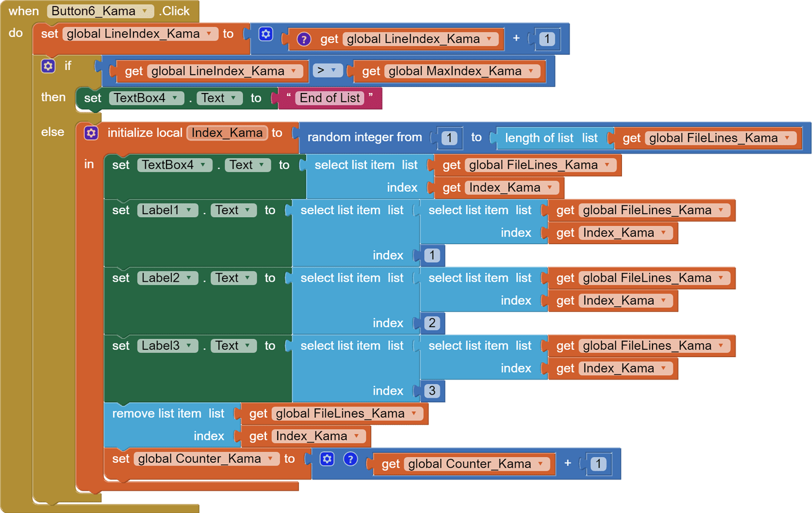Select the "random integer from" block
The height and width of the screenshot is (513, 812).
point(365,138)
